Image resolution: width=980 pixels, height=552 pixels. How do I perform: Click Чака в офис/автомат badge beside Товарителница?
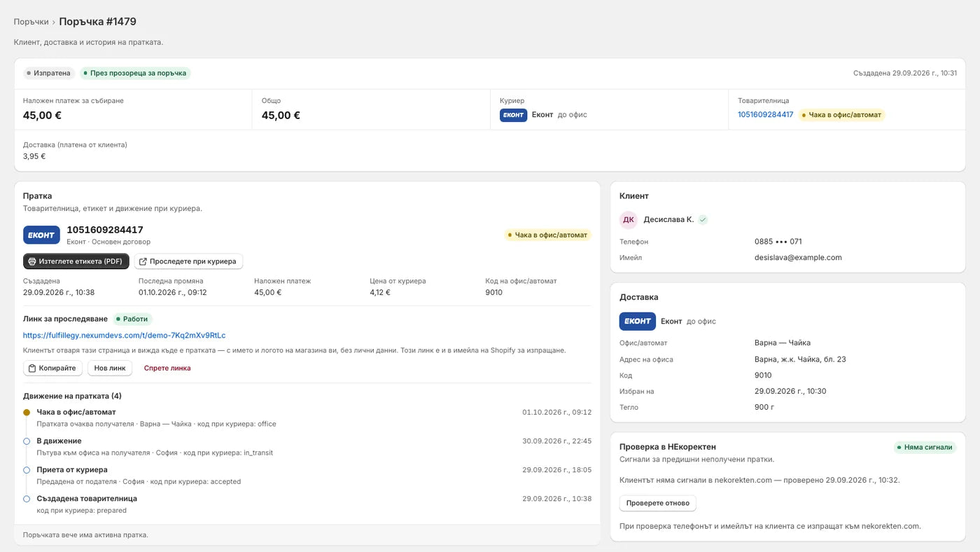pyautogui.click(x=841, y=115)
